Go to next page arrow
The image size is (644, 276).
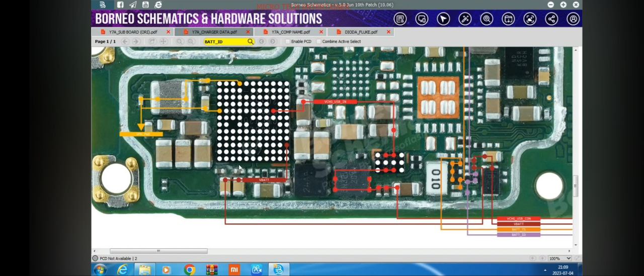pyautogui.click(x=136, y=41)
